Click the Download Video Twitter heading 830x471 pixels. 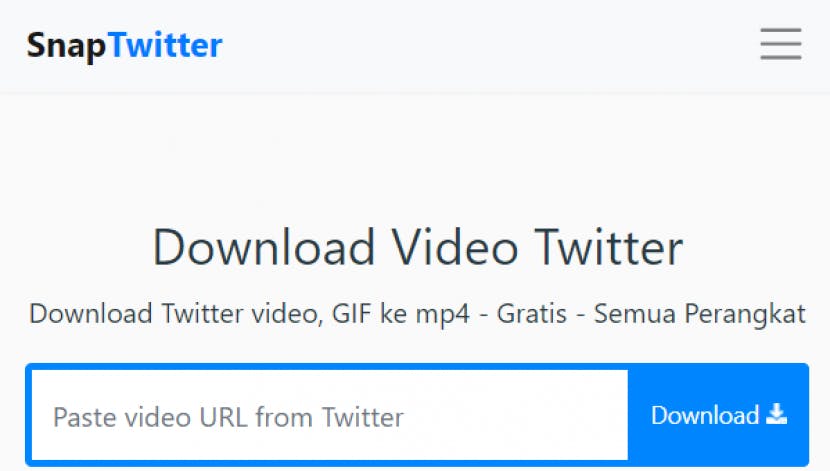(418, 247)
